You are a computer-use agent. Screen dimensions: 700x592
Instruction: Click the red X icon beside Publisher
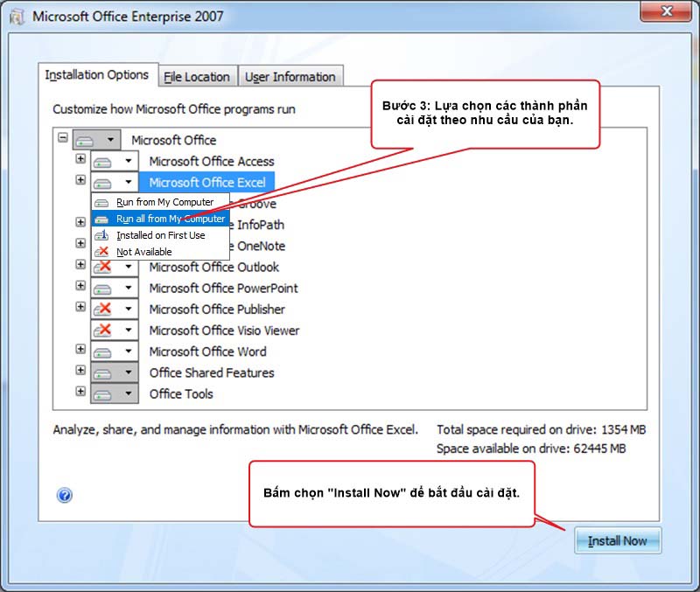pyautogui.click(x=102, y=309)
